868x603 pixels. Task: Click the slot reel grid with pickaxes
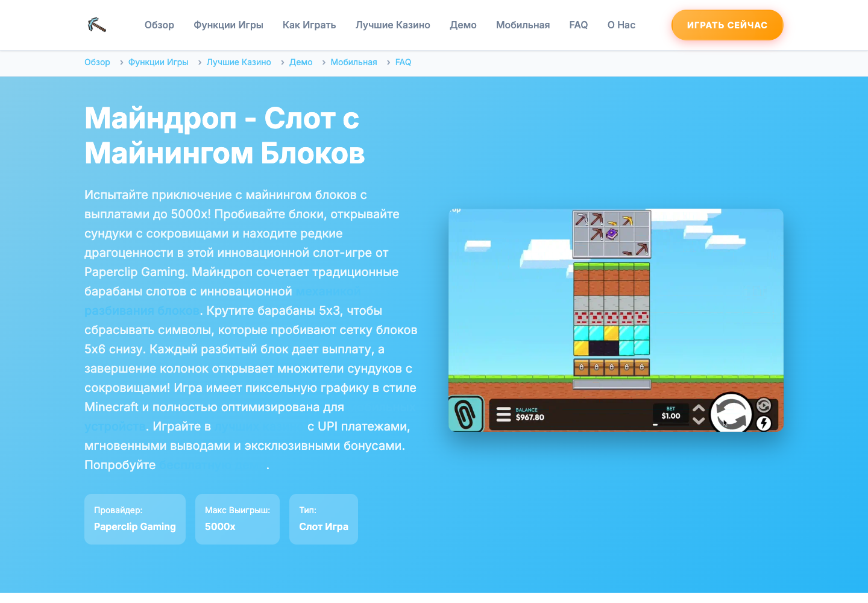point(612,234)
